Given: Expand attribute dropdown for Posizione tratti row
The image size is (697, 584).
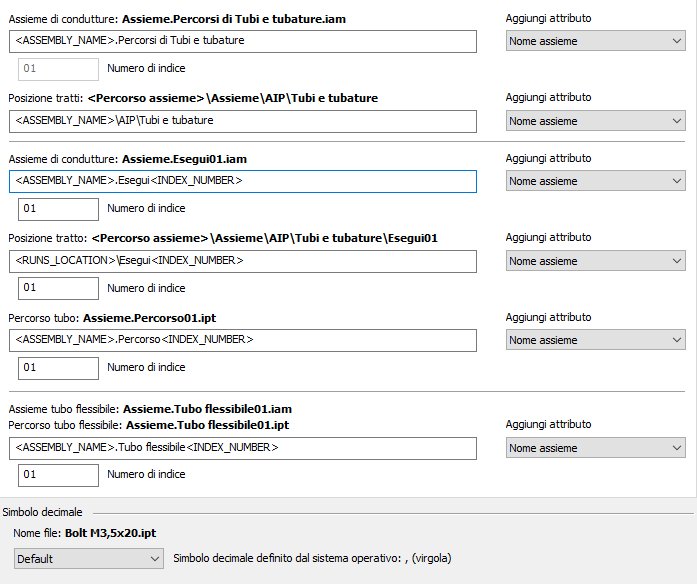Looking at the screenshot, I should (x=595, y=121).
